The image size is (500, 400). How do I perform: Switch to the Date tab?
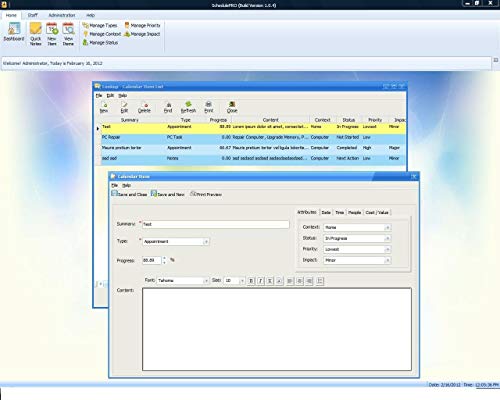326,212
